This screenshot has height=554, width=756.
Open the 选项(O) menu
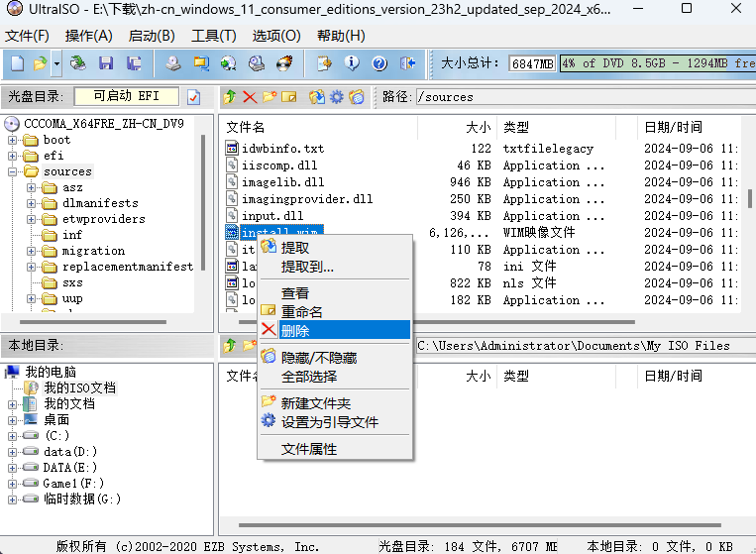click(276, 36)
